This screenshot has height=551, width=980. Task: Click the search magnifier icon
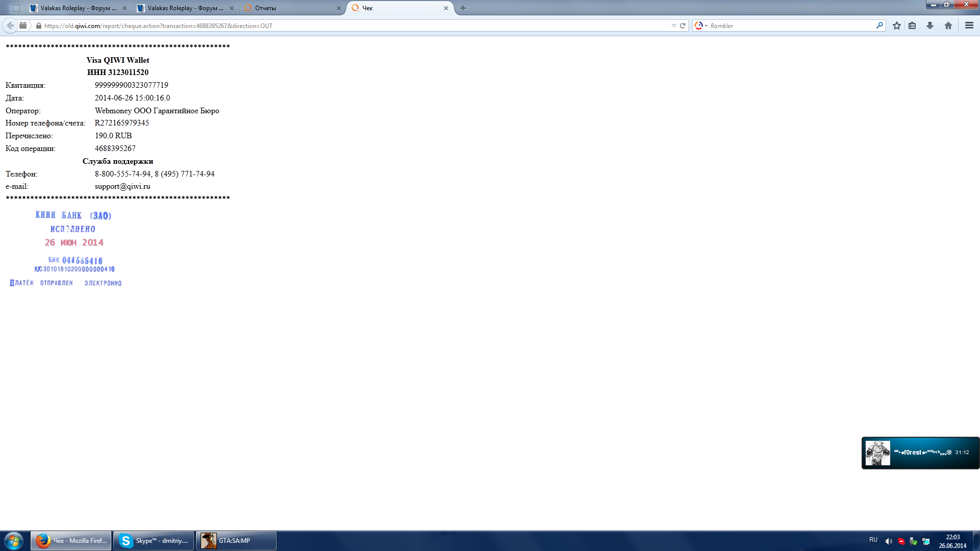879,26
